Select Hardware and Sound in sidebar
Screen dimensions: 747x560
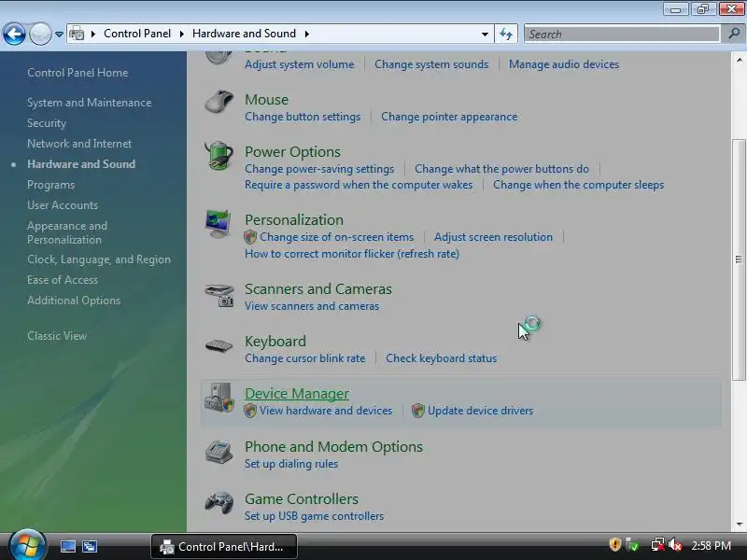pyautogui.click(x=81, y=164)
